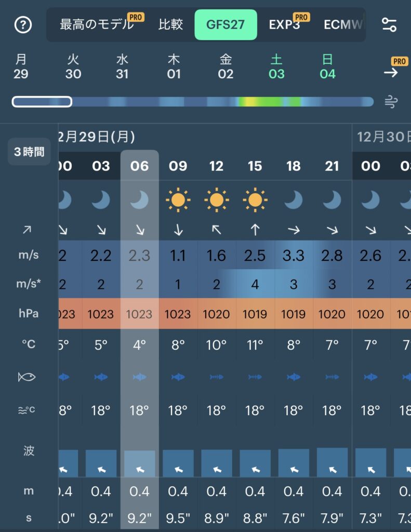This screenshot has height=532, width=411.
Task: Tap the sun icon at 09 hour
Action: (178, 199)
